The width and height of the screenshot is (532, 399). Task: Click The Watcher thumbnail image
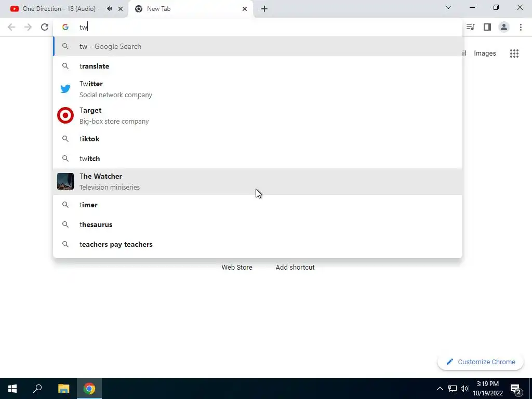(65, 181)
